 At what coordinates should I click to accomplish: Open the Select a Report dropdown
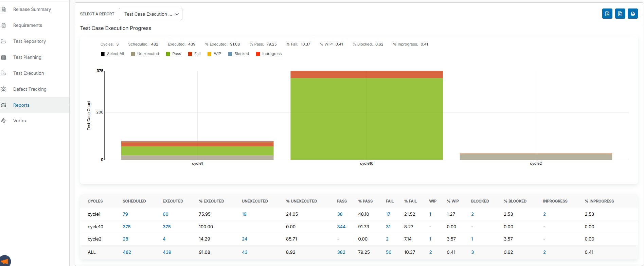click(150, 14)
